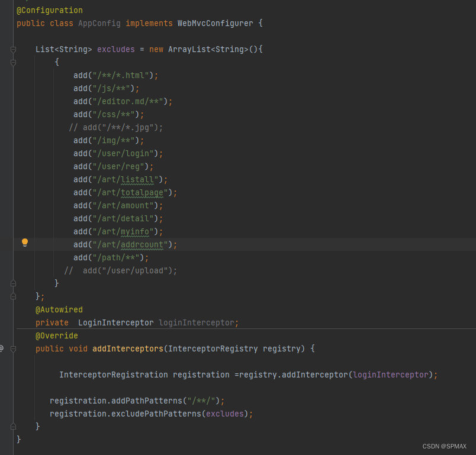Click the loginInterceptor field name in declaration

point(197,322)
